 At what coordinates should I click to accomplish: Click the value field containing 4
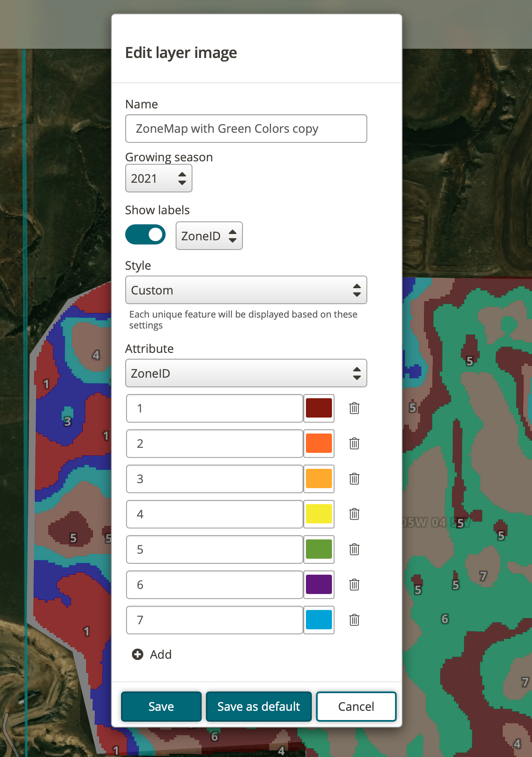point(215,514)
